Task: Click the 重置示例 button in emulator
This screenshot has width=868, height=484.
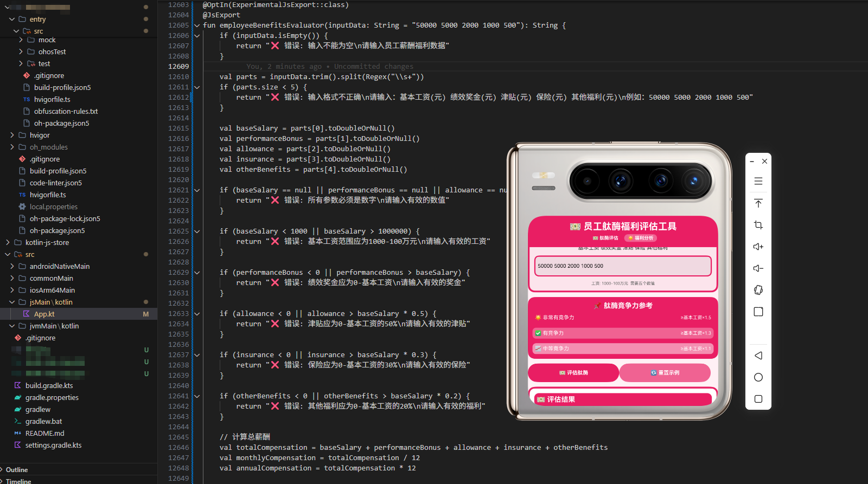Action: coord(665,373)
